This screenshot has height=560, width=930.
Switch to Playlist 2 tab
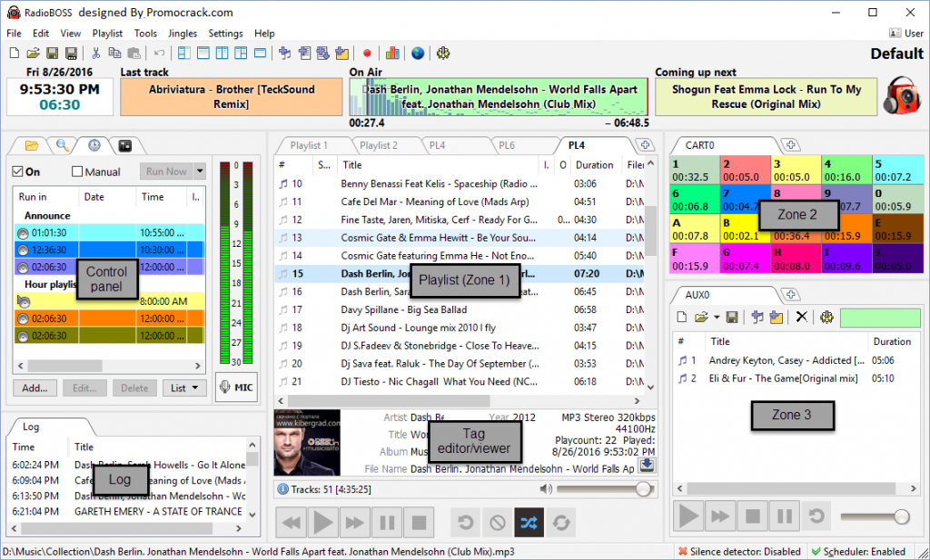click(x=379, y=145)
